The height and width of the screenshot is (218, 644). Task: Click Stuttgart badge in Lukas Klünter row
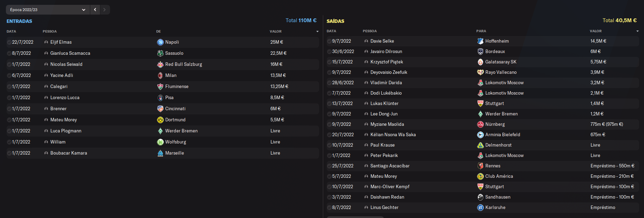[x=480, y=104]
